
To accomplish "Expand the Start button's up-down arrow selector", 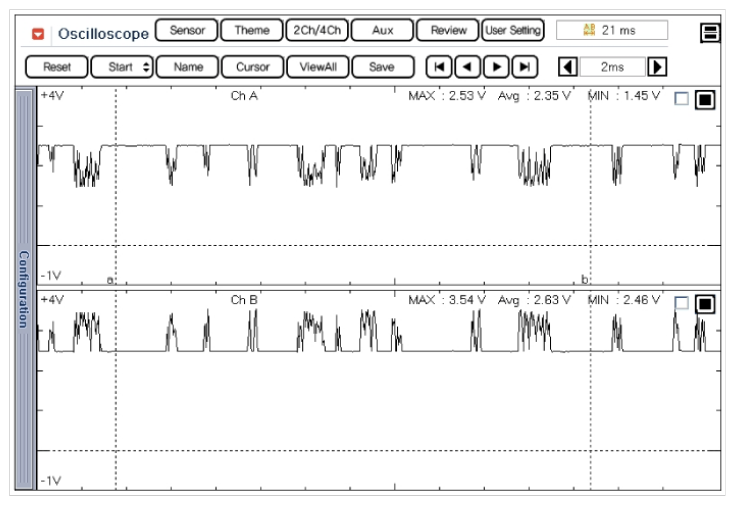I will 146,67.
